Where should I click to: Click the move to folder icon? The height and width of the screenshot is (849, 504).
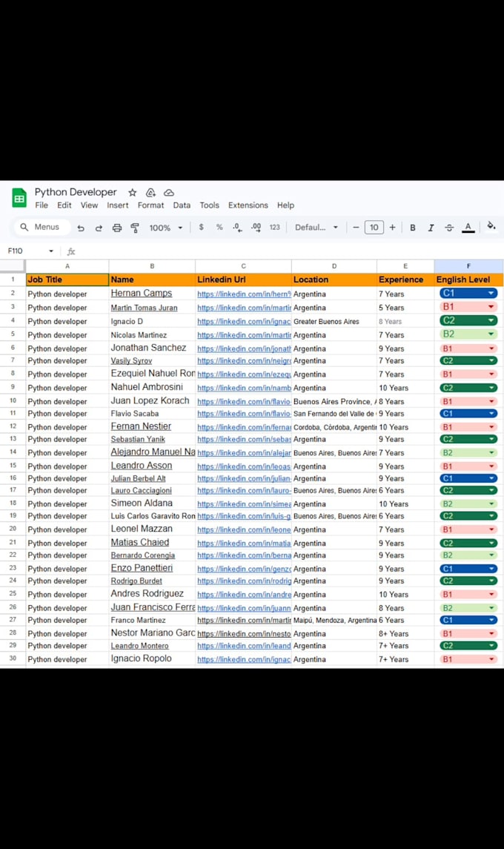point(150,193)
